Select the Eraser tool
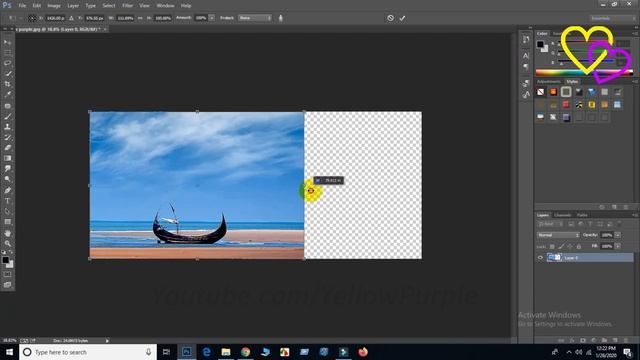The height and width of the screenshot is (360, 640). pos(7,148)
